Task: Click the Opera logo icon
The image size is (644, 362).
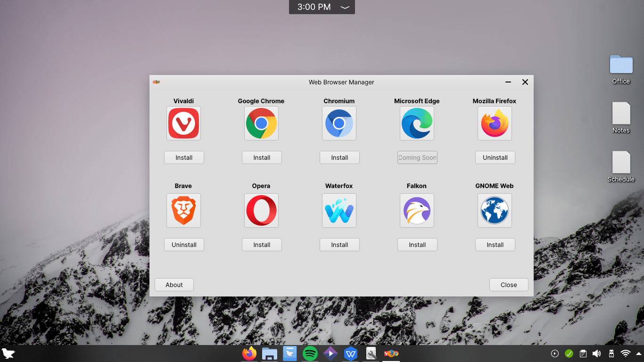Action: [261, 210]
